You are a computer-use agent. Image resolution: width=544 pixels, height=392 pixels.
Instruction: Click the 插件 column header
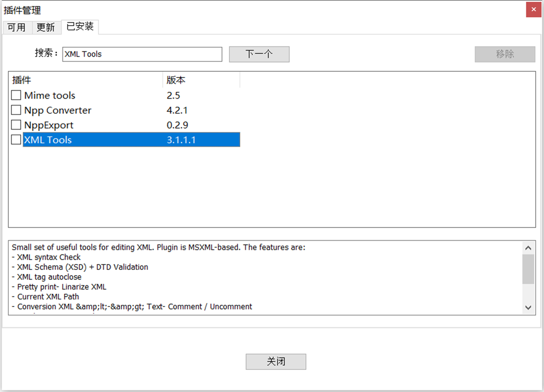pyautogui.click(x=86, y=80)
